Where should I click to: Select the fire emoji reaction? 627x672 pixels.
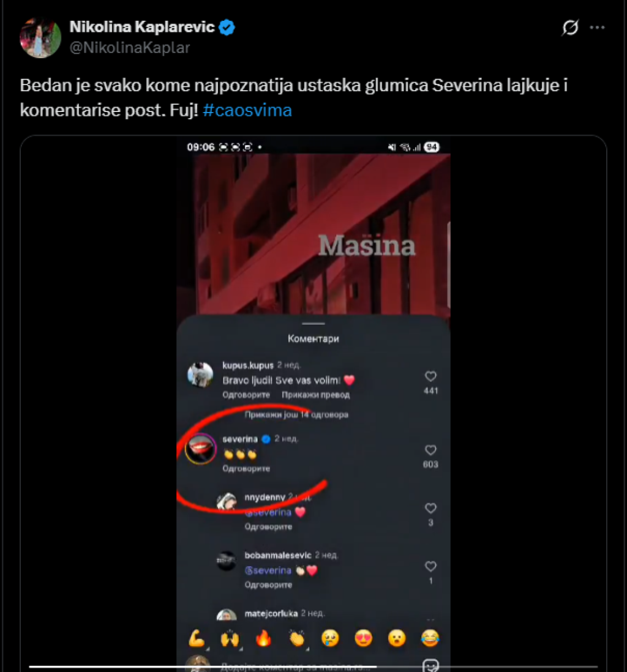click(x=263, y=638)
